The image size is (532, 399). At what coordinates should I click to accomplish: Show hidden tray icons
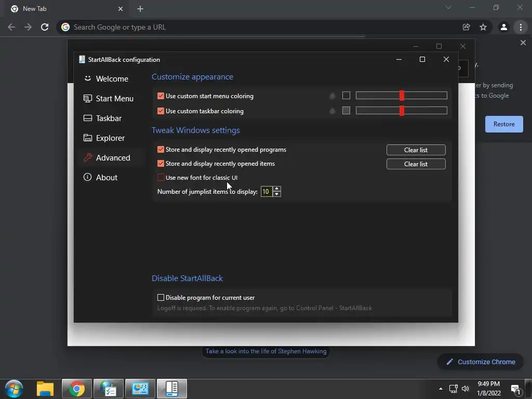click(441, 389)
